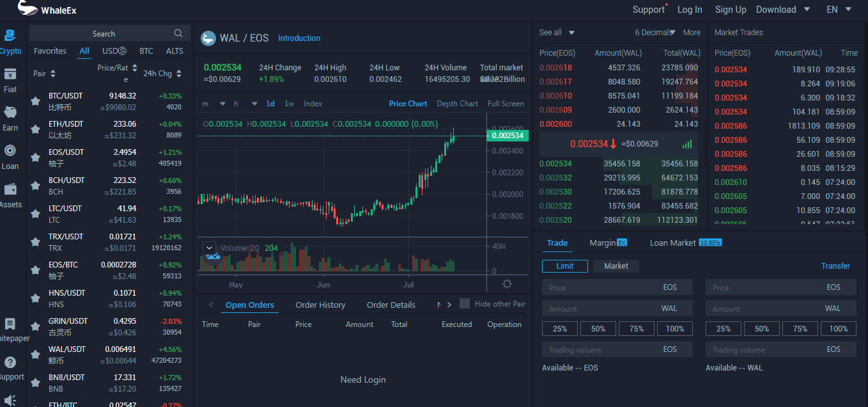Image resolution: width=868 pixels, height=407 pixels.
Task: Favorite the GRIN/USDT pair star
Action: [36, 326]
